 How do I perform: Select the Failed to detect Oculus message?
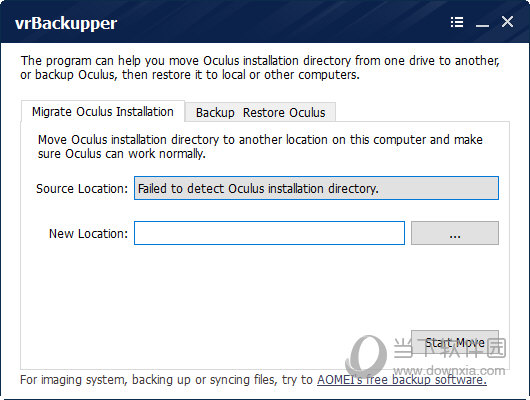258,188
